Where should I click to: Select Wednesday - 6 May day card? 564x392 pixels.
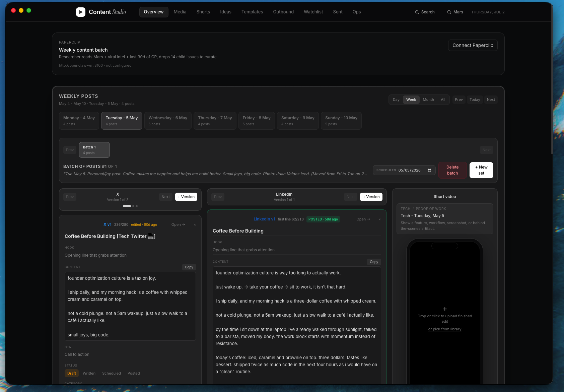coord(168,121)
